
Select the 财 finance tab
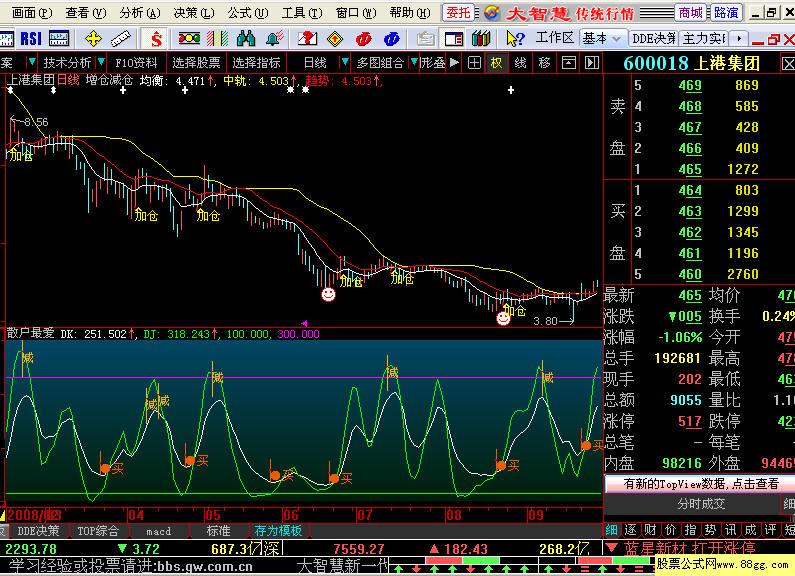click(651, 530)
